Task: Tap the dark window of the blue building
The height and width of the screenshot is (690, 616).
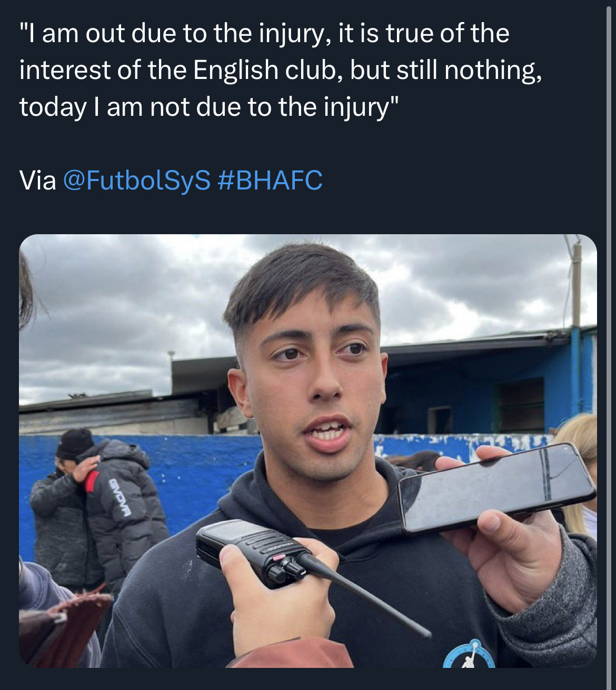Action: [x=521, y=405]
